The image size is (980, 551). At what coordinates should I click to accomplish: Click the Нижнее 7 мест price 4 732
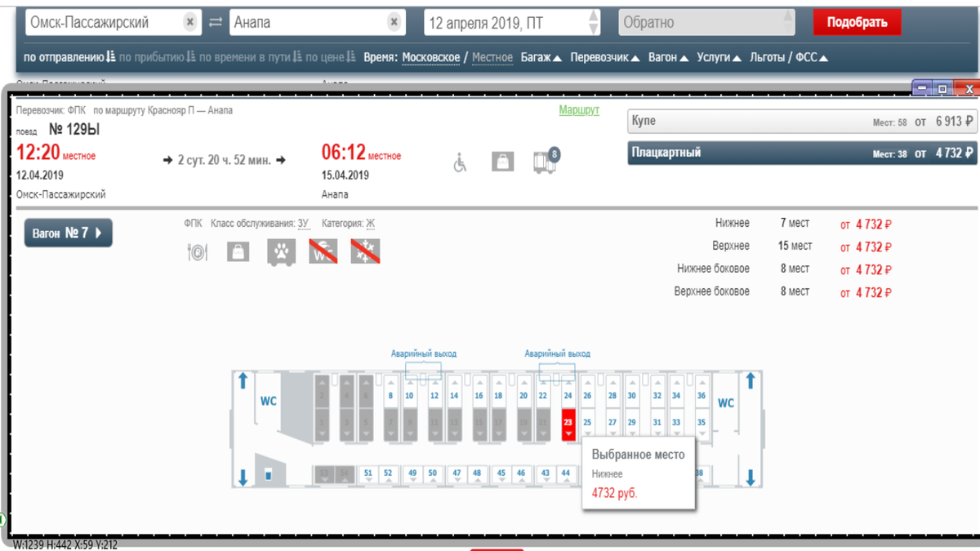(x=866, y=224)
